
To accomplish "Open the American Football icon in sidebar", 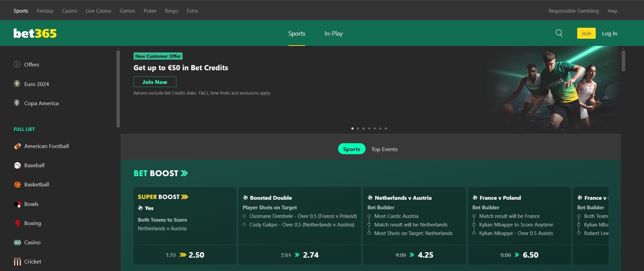I will point(17,146).
